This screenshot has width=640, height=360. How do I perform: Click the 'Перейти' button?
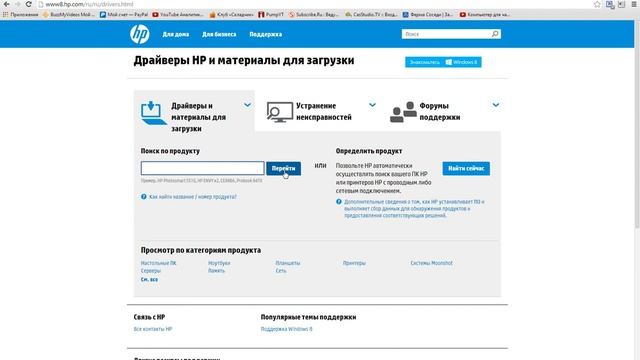coord(284,169)
